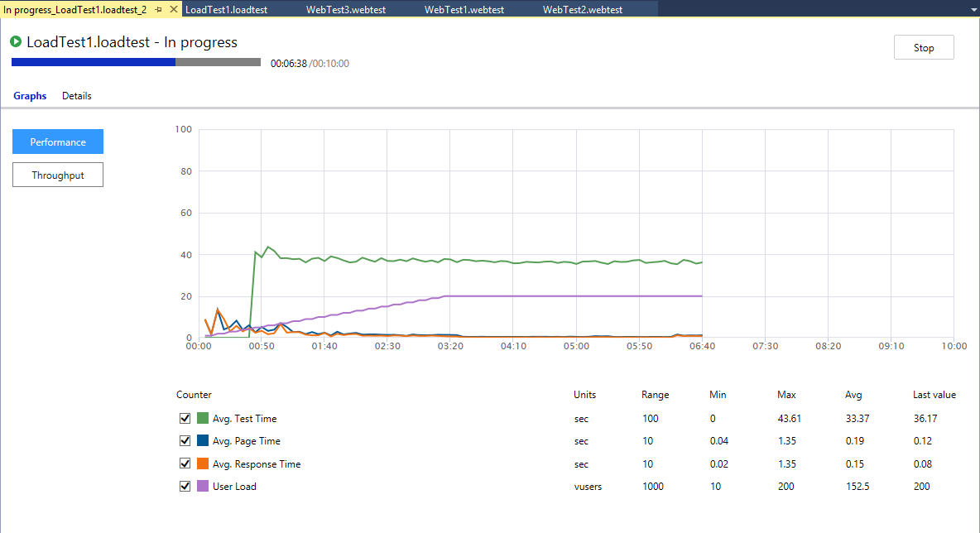Select the Graphs tab
Viewport: 980px width, 533px height.
[30, 96]
